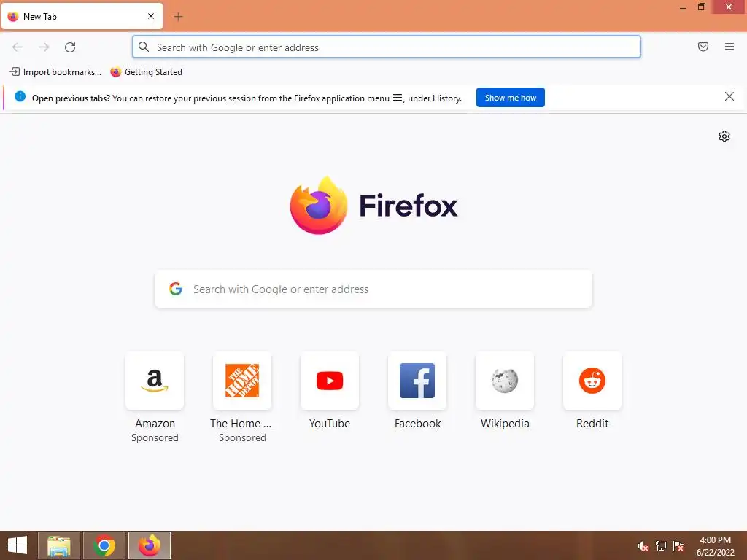747x560 pixels.
Task: Minimize the Firefox window
Action: 683,7
